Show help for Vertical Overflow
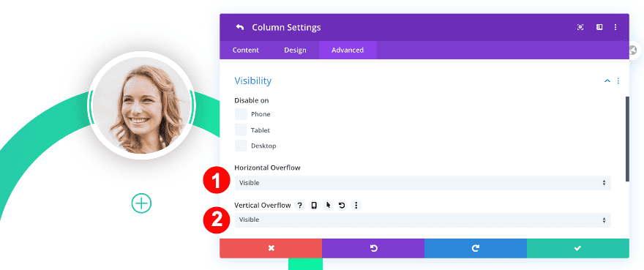This screenshot has width=644, height=270. (x=300, y=205)
